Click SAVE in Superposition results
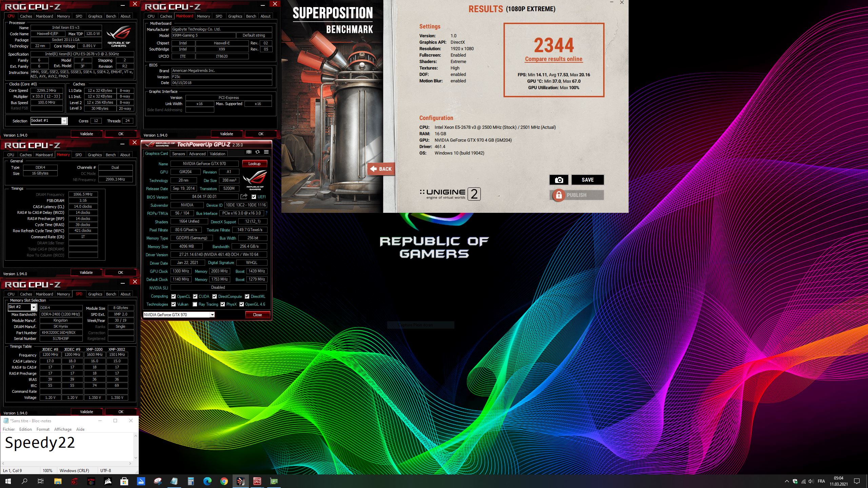Viewport: 868px width, 488px height. pos(588,180)
